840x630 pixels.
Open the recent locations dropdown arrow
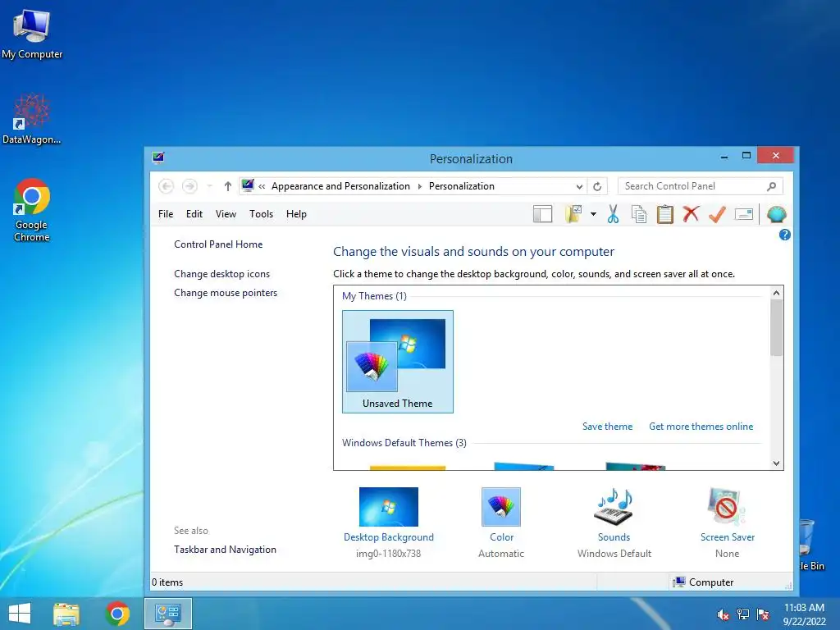point(209,186)
